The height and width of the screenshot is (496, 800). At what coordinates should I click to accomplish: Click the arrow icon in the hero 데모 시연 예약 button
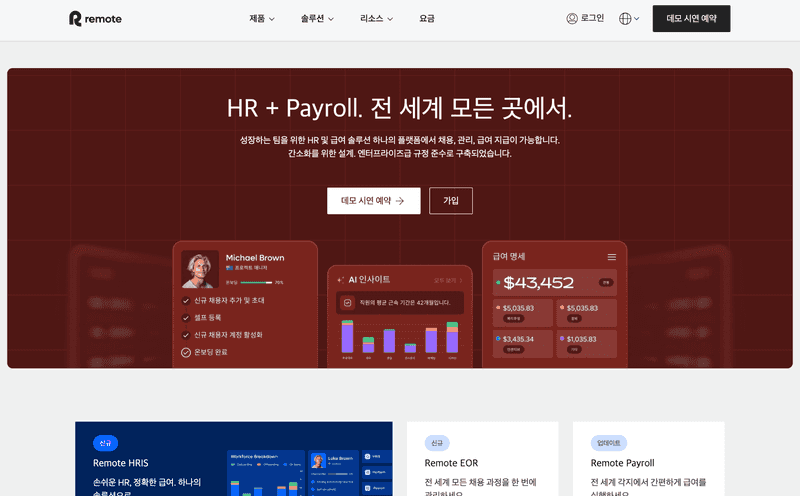(400, 201)
